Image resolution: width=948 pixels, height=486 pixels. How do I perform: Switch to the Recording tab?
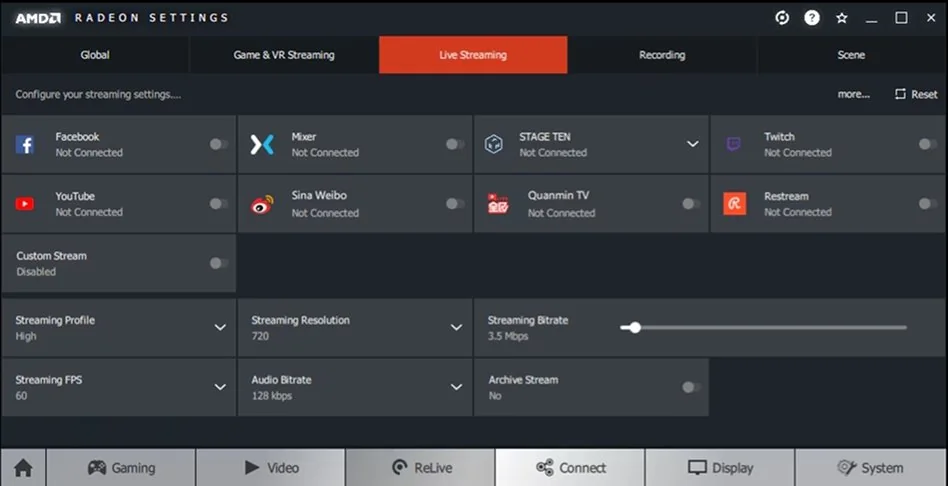[x=662, y=55]
